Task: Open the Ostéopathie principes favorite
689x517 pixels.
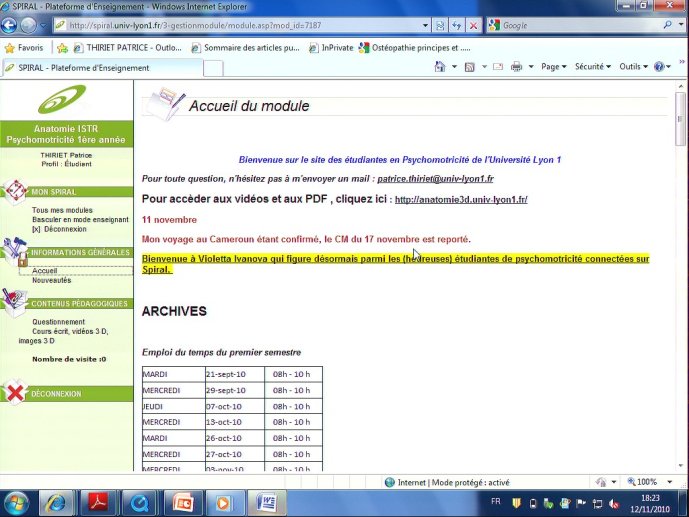Action: [414, 48]
